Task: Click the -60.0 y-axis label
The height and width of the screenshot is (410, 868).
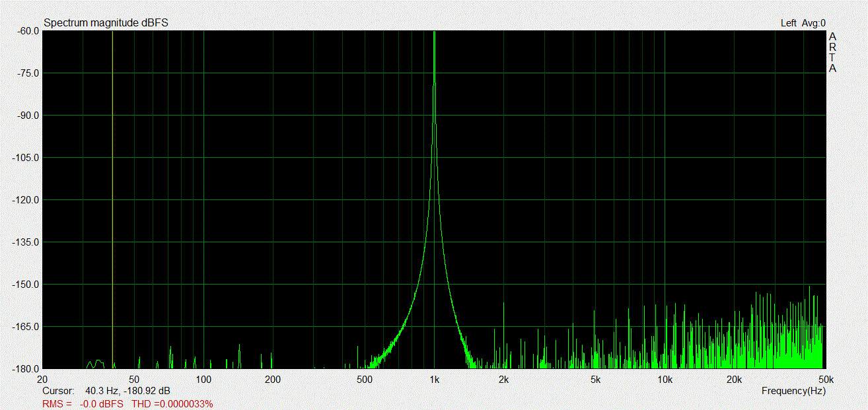Action: pos(27,31)
